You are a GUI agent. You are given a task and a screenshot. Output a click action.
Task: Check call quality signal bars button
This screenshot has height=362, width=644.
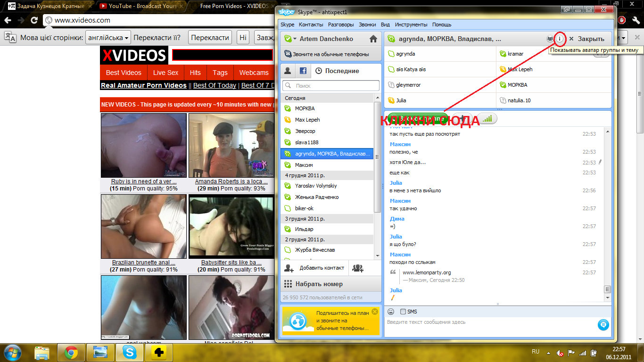(487, 119)
